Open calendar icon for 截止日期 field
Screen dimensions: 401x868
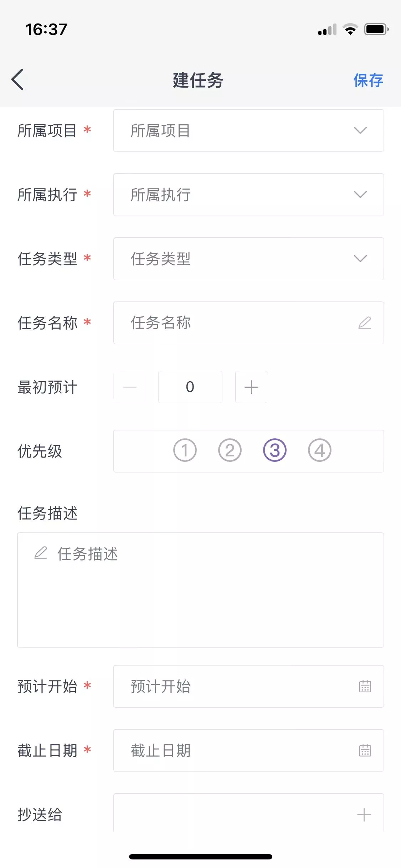(x=365, y=750)
